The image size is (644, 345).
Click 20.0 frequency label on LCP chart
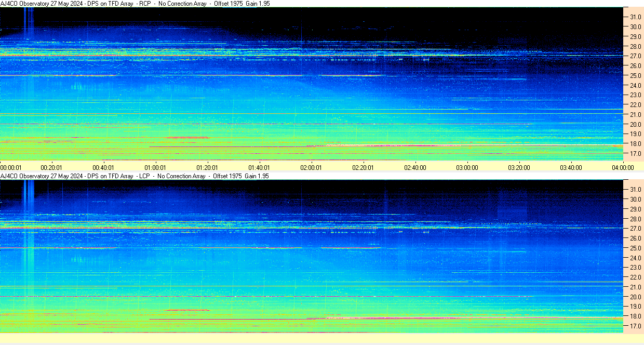pyautogui.click(x=635, y=297)
